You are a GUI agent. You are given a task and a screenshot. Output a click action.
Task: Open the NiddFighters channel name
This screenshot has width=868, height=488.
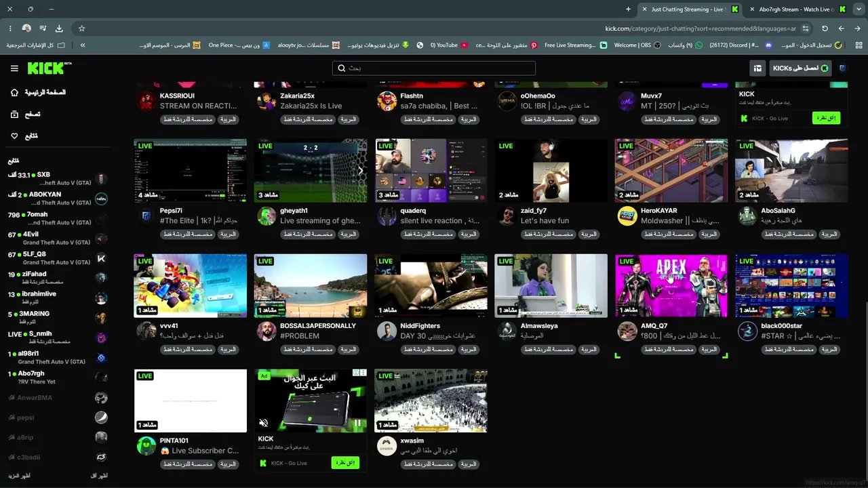click(x=420, y=326)
